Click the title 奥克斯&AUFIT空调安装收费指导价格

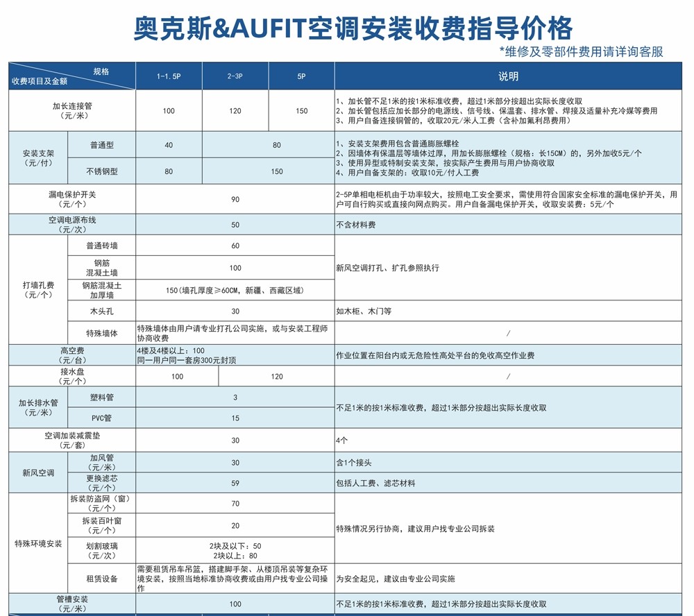pos(353,28)
